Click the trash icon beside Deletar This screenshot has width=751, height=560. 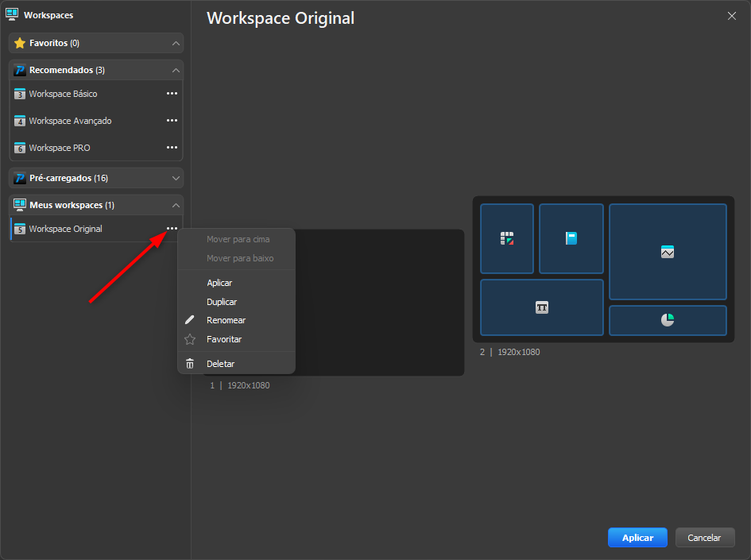(x=190, y=364)
